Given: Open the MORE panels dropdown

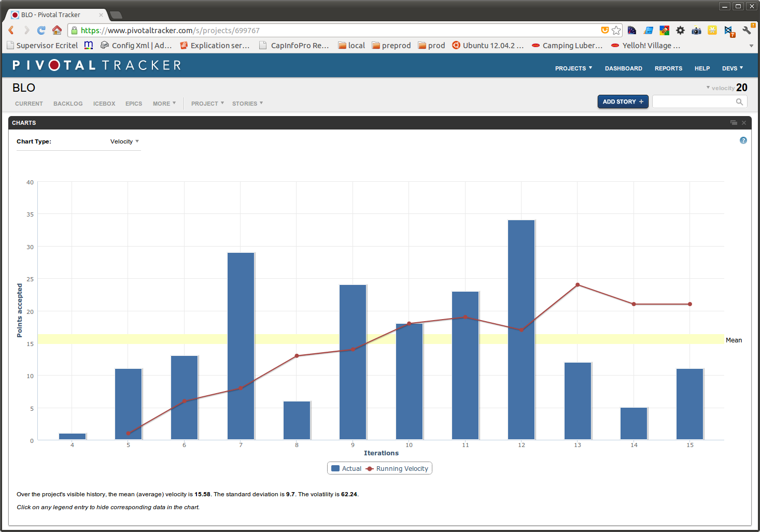Looking at the screenshot, I should (x=164, y=104).
